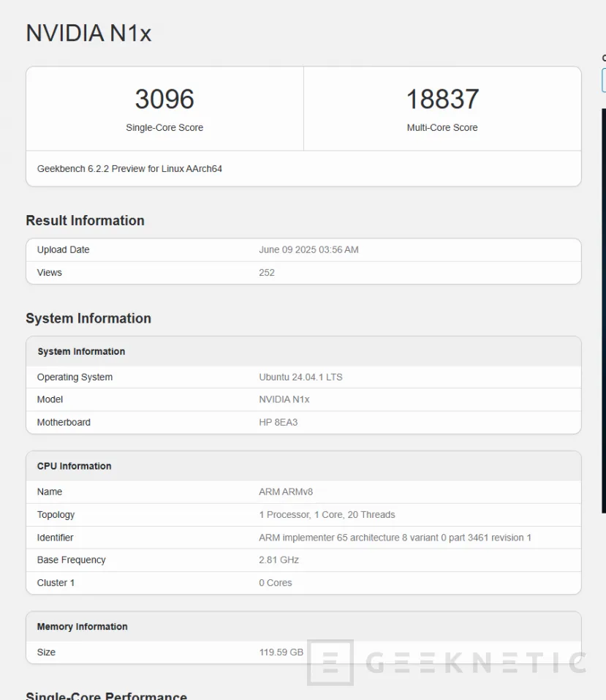Click the CPU Information section header
The height and width of the screenshot is (700, 606).
pyautogui.click(x=73, y=466)
